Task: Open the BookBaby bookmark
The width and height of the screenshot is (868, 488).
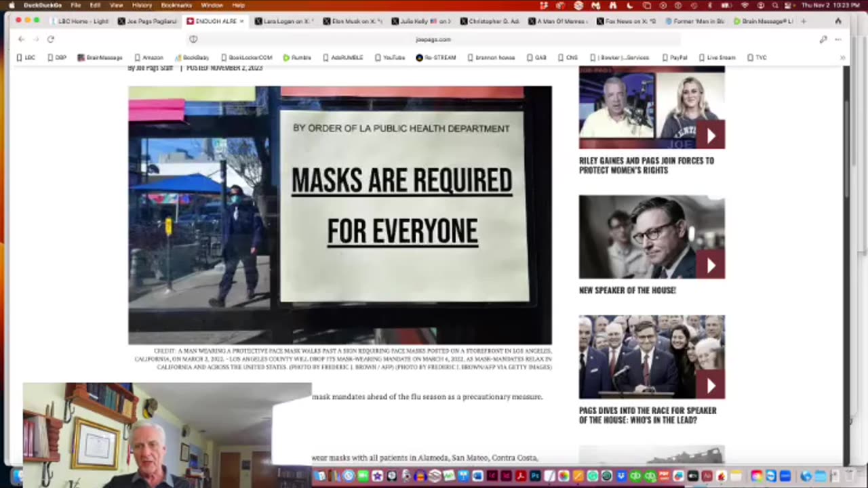Action: tap(192, 58)
